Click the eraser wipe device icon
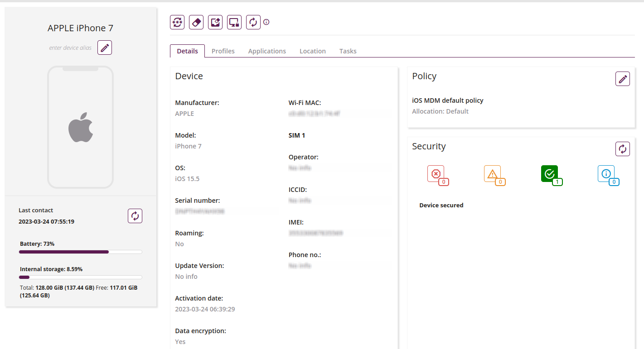The image size is (644, 349). click(x=196, y=22)
